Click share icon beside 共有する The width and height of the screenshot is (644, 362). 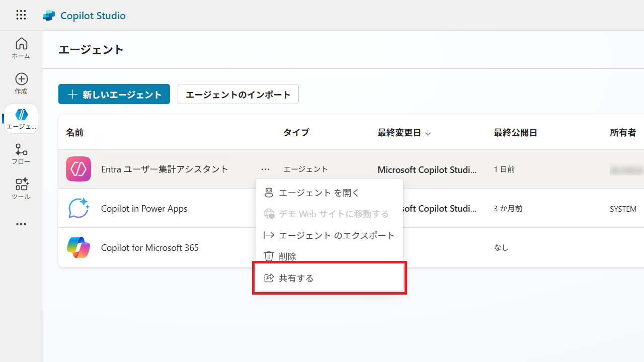(x=269, y=278)
